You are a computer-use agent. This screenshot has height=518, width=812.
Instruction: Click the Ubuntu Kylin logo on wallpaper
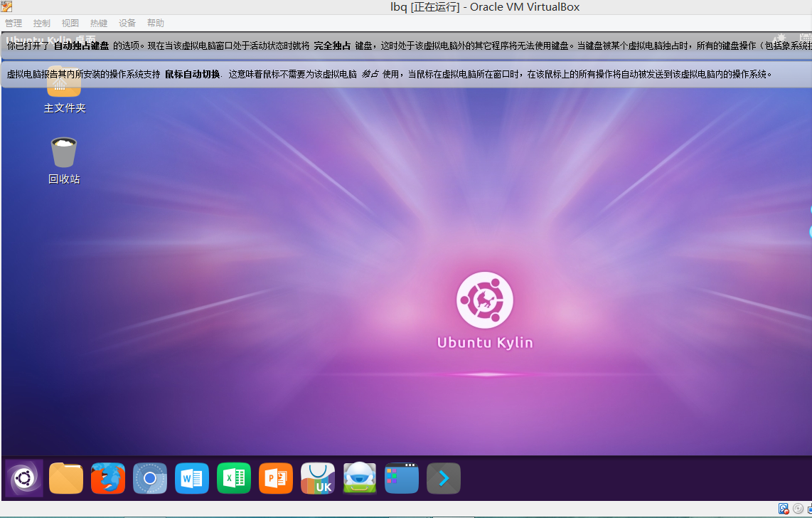pyautogui.click(x=485, y=300)
